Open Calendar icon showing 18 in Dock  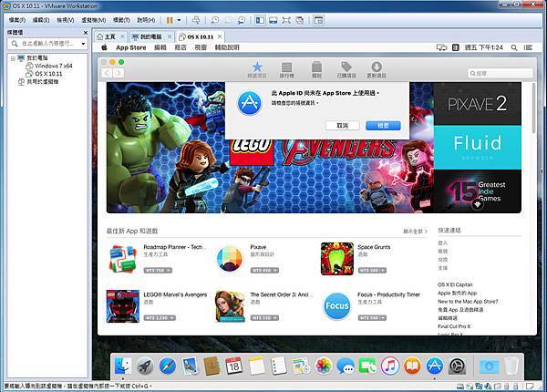pyautogui.click(x=233, y=366)
